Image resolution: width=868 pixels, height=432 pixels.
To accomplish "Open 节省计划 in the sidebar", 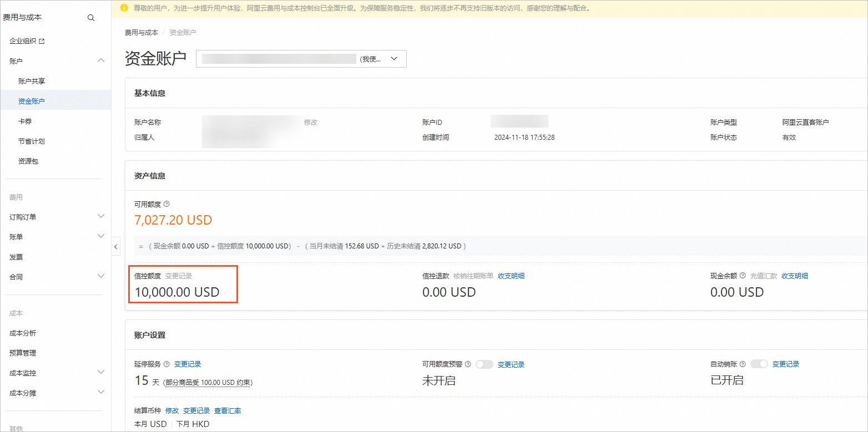I will pyautogui.click(x=32, y=141).
